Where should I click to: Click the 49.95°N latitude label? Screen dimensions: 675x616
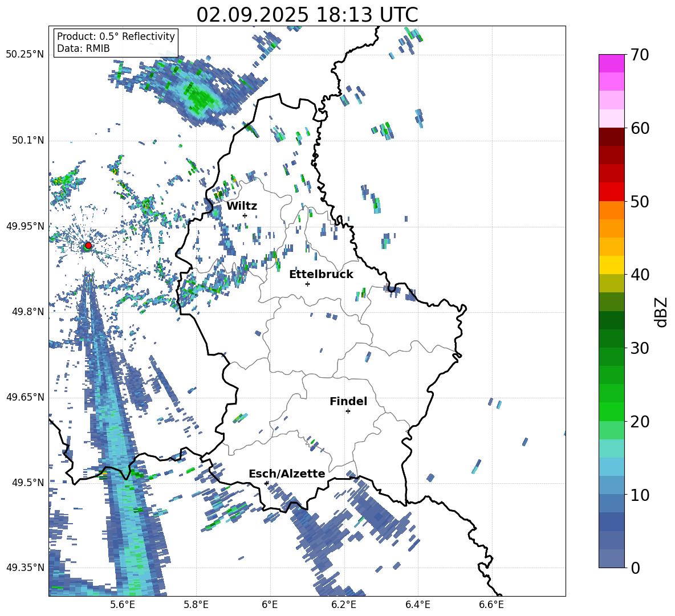pos(25,226)
